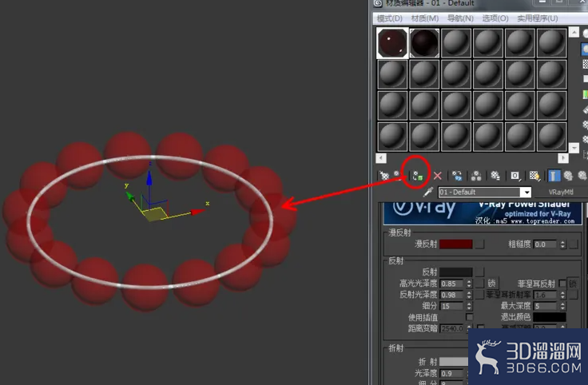This screenshot has width=588, height=385.
Task: Click the VRayMtl material type button
Action: pyautogui.click(x=561, y=192)
